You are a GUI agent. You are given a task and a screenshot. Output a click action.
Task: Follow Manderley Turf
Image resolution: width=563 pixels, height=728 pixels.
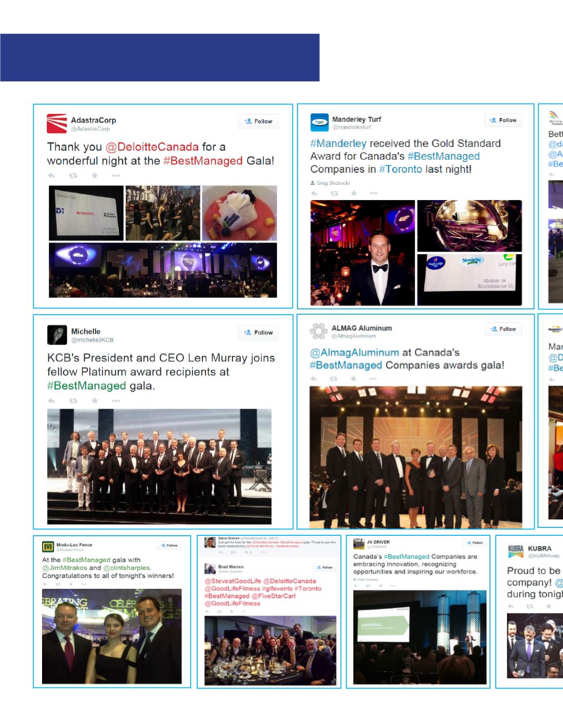(x=503, y=120)
